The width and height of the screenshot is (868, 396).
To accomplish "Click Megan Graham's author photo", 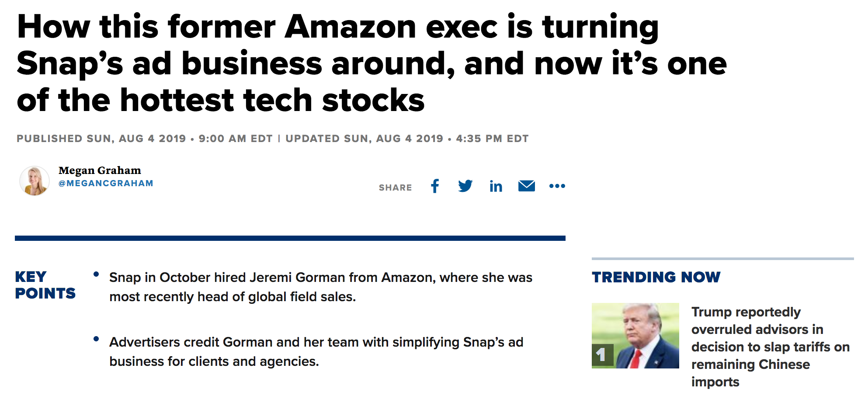I will pyautogui.click(x=35, y=181).
